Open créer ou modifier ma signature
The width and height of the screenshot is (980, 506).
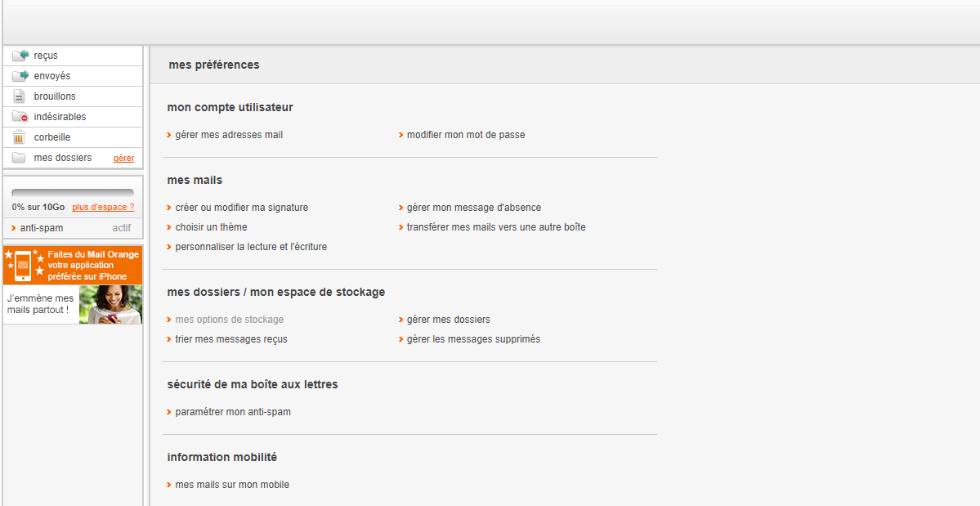tap(241, 208)
